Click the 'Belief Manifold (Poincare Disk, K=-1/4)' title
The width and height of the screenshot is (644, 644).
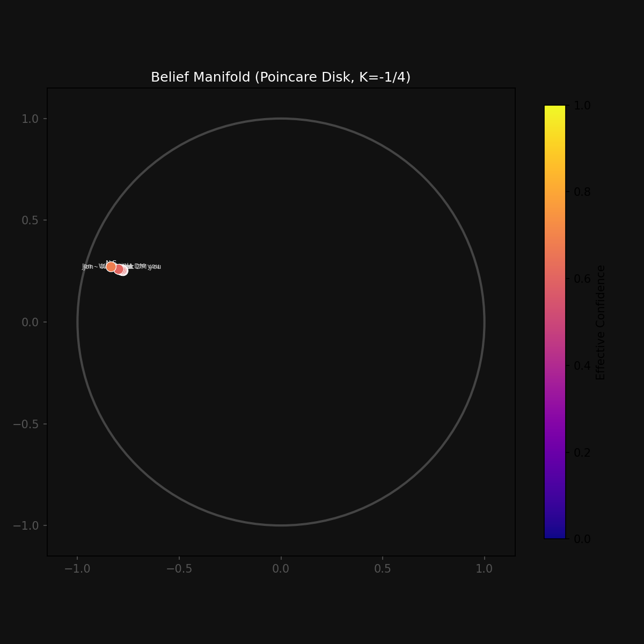[281, 77]
